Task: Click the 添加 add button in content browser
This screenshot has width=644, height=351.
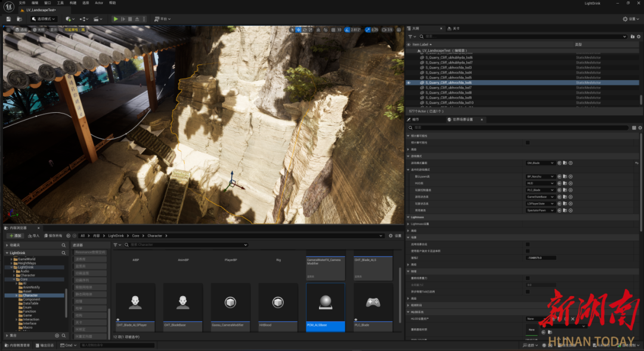Action: point(15,236)
